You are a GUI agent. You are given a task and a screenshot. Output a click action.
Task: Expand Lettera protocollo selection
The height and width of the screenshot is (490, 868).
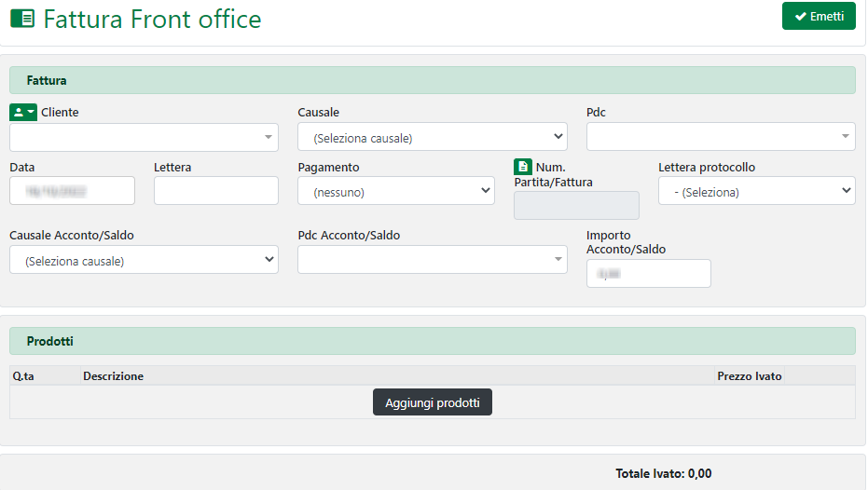coord(756,192)
